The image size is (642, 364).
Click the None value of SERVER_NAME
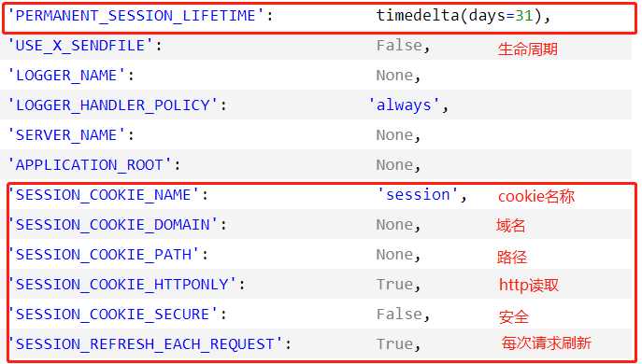[x=394, y=135]
